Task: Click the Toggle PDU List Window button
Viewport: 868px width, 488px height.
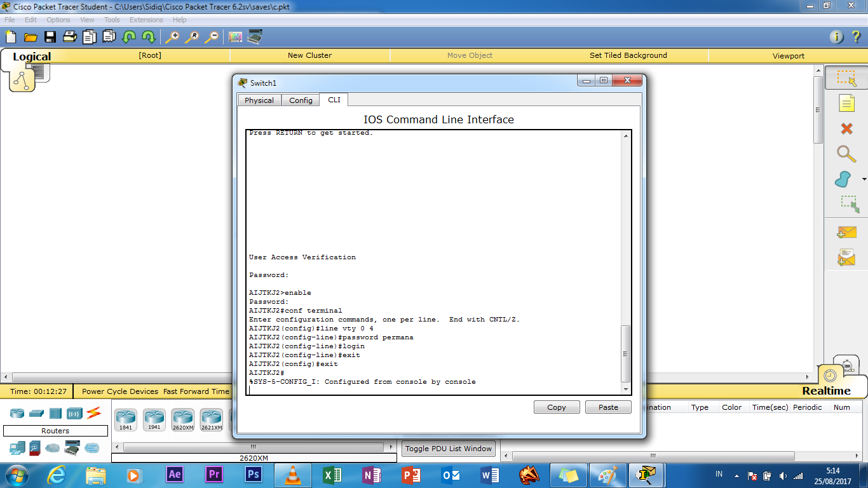Action: pyautogui.click(x=449, y=449)
